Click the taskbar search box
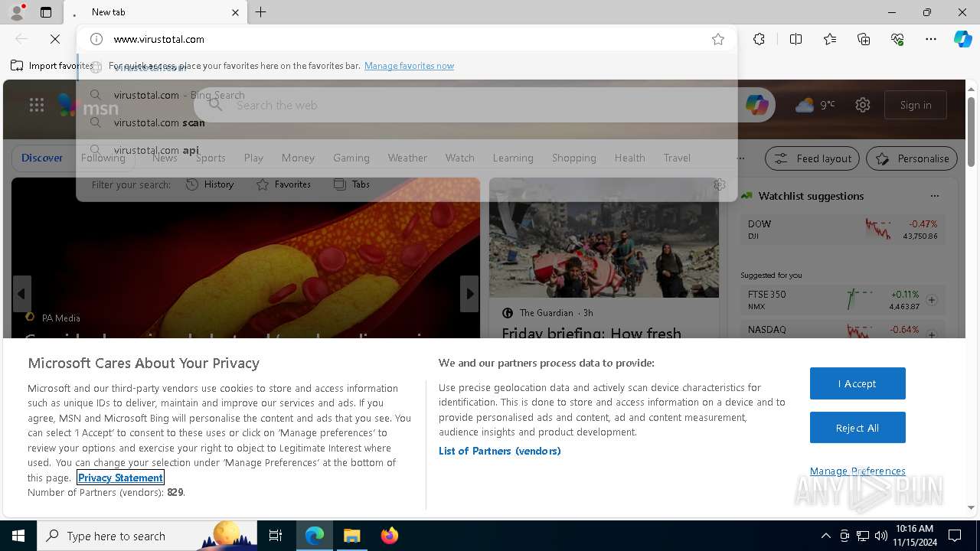This screenshot has height=551, width=980. tap(147, 536)
